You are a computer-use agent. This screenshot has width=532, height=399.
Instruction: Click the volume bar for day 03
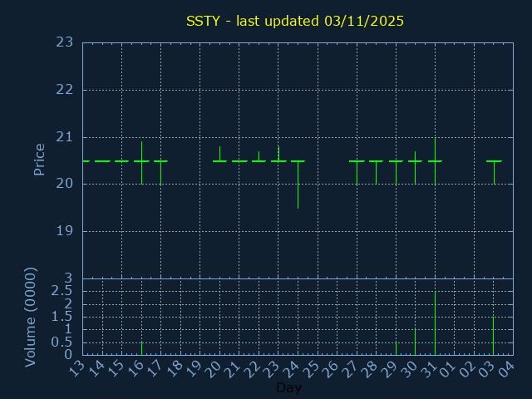(x=494, y=335)
